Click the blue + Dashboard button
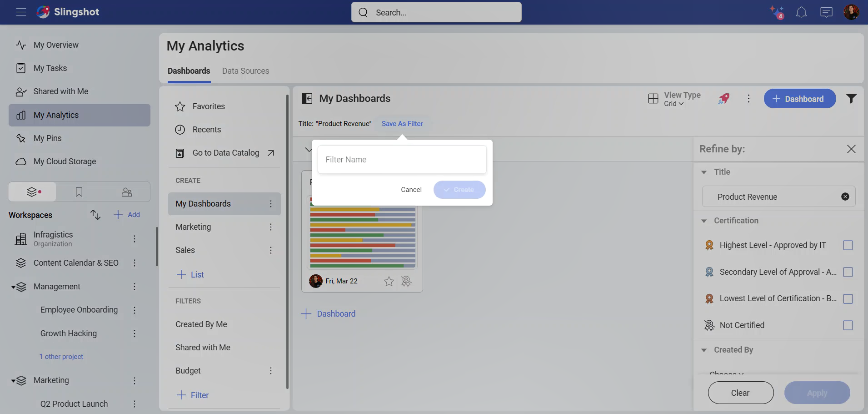 tap(800, 99)
